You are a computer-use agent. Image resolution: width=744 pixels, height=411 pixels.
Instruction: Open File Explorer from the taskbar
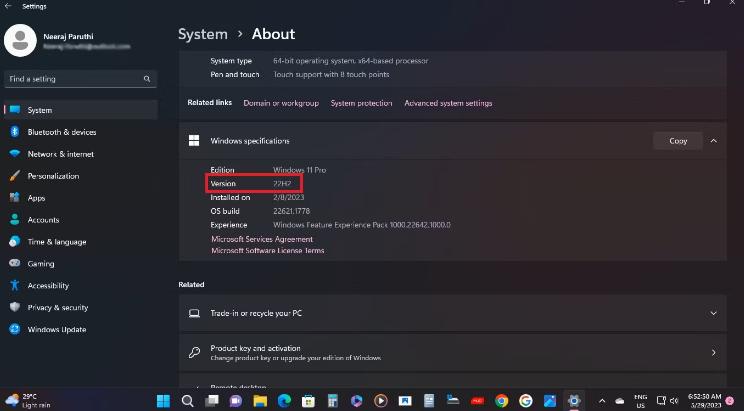click(260, 401)
